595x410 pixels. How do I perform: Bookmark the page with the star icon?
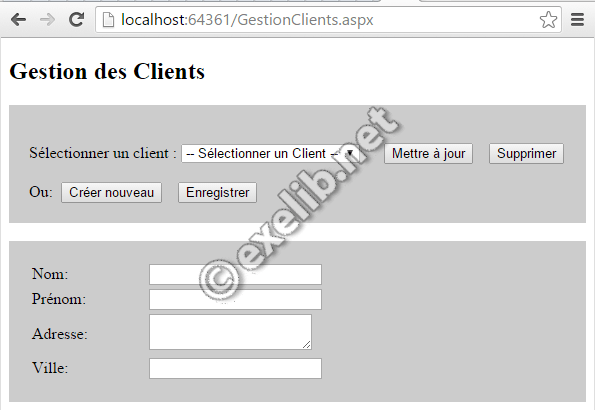point(548,20)
